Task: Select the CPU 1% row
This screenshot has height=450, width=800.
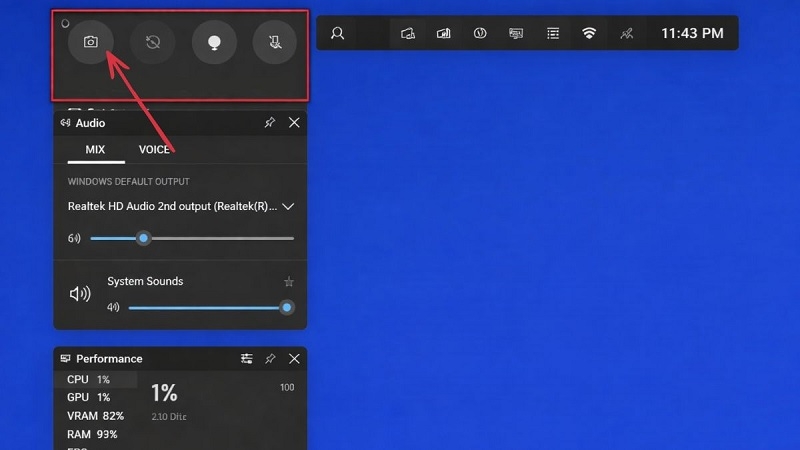Action: [95, 379]
